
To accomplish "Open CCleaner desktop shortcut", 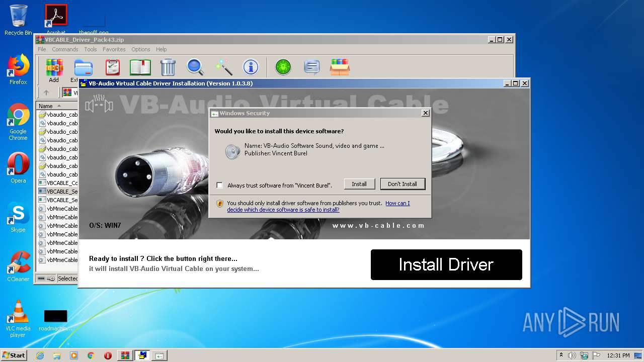I will point(18,266).
